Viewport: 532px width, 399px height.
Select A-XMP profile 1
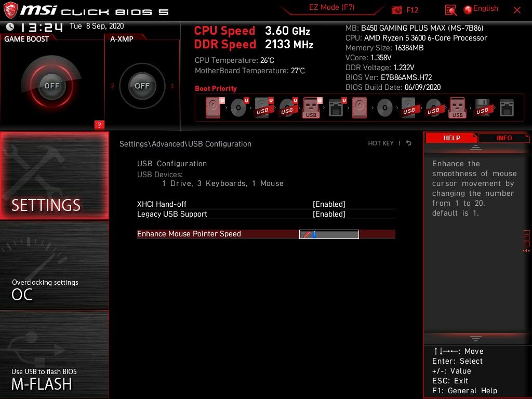tap(172, 86)
